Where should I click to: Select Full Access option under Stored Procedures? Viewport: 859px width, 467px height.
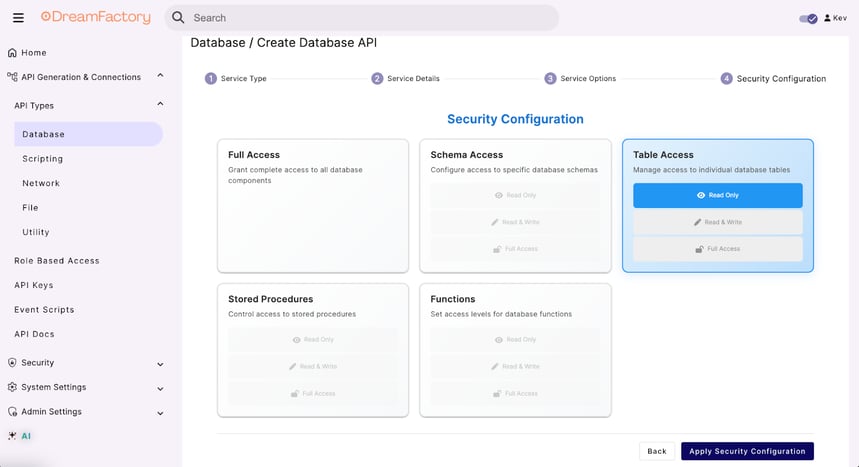[313, 394]
